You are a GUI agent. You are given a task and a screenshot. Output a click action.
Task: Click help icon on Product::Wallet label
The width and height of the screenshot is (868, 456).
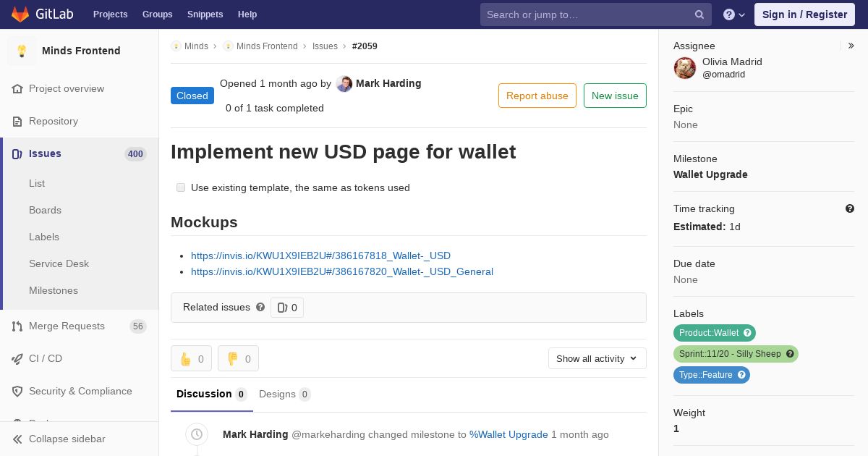(748, 333)
